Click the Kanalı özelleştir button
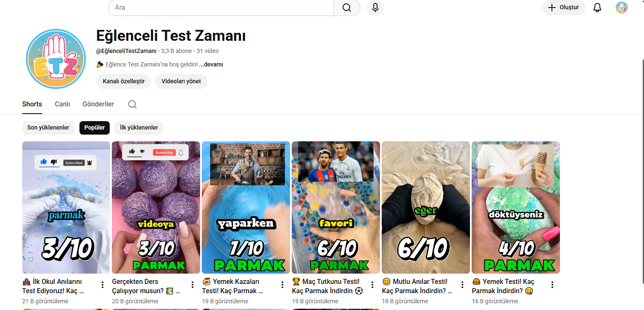Viewport: 644px width, 310px height. tap(124, 81)
